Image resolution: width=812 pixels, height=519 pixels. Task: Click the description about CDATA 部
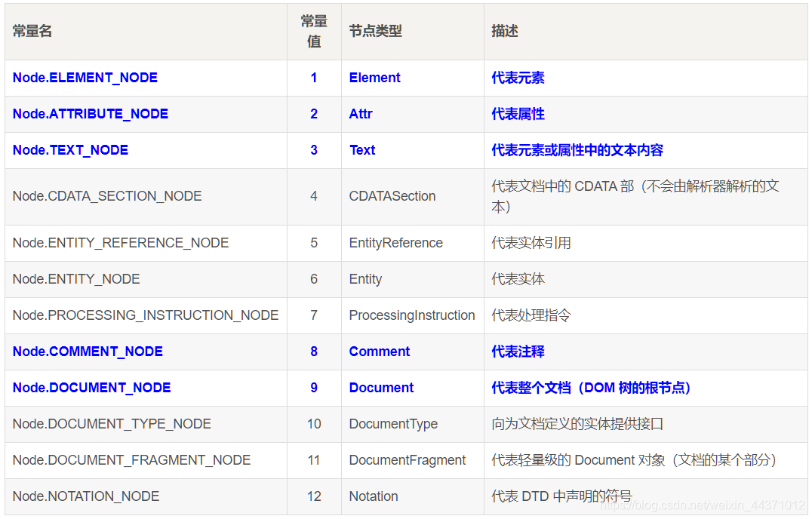click(x=635, y=196)
